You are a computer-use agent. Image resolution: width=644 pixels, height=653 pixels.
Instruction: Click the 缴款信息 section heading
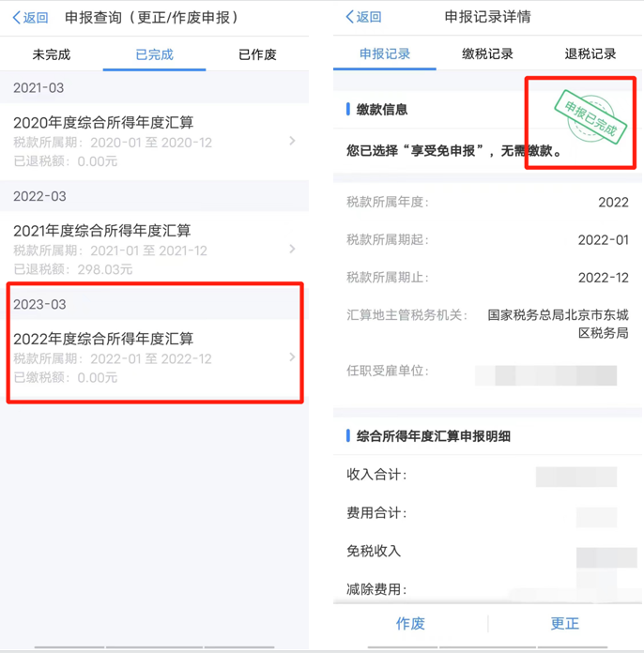382,110
